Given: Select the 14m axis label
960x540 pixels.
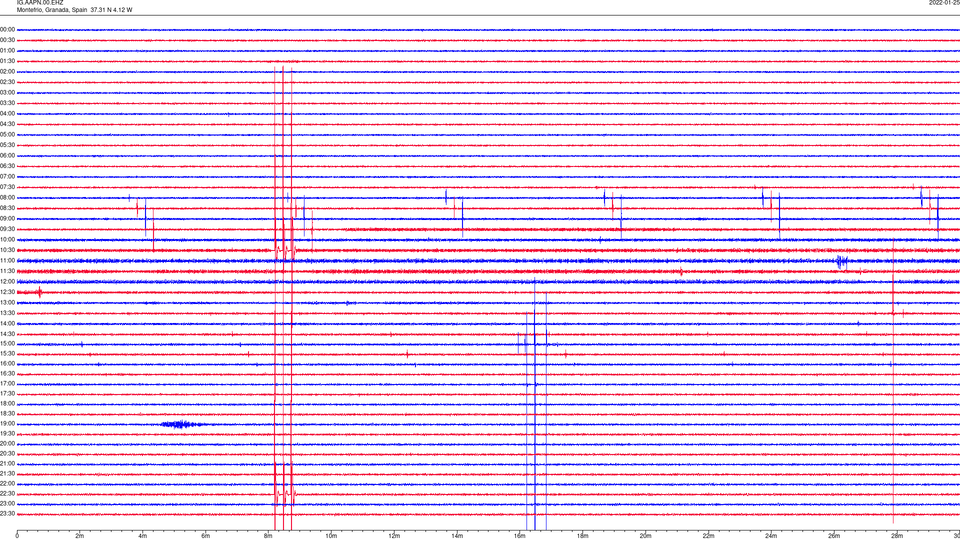Looking at the screenshot, I should coord(457,536).
